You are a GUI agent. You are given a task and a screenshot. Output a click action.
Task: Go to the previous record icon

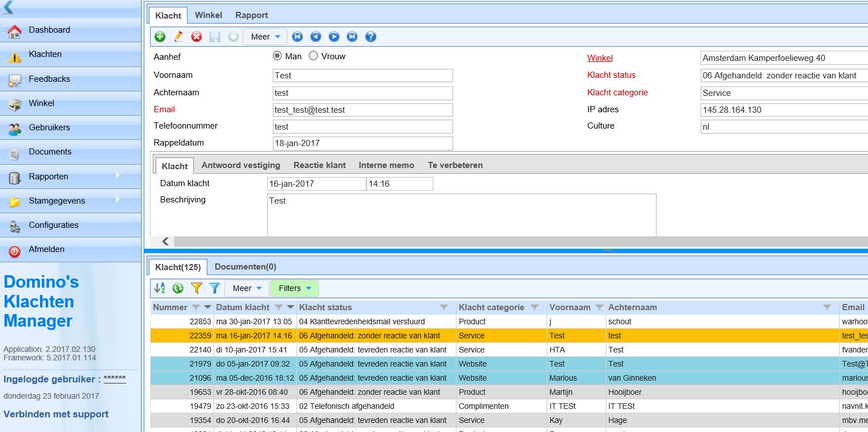pyautogui.click(x=316, y=37)
